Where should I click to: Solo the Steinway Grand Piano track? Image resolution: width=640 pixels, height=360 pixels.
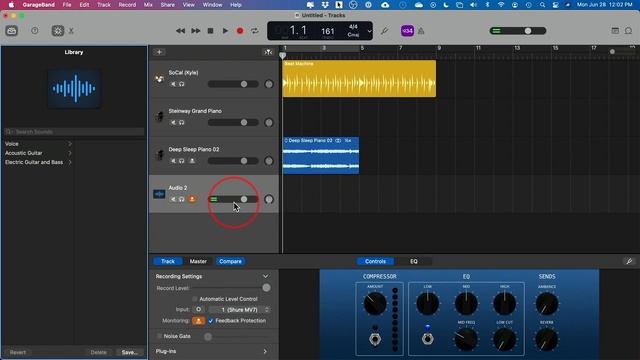[x=182, y=122]
